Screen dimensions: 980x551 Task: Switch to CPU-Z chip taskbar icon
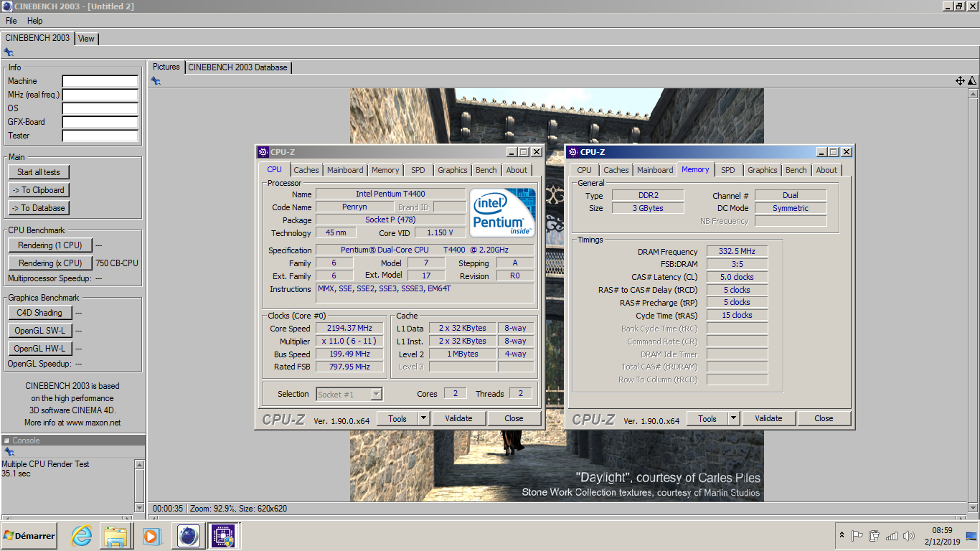click(x=223, y=536)
